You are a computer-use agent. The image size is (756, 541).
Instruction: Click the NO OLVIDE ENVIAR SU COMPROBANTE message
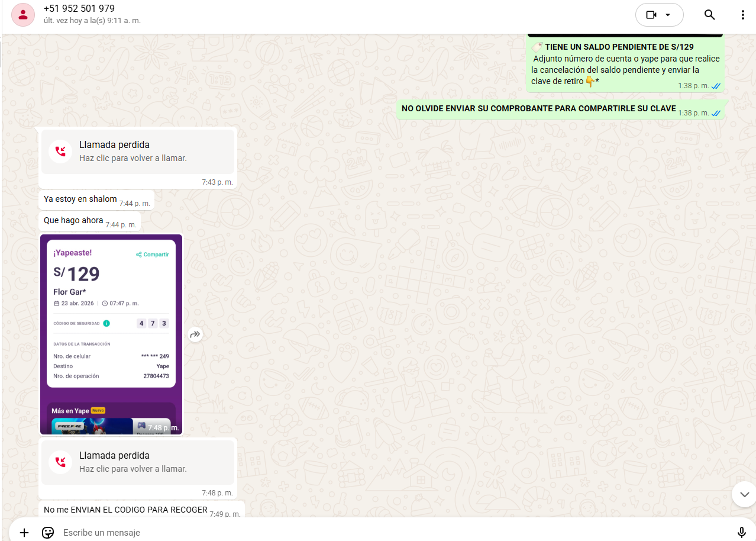click(538, 109)
